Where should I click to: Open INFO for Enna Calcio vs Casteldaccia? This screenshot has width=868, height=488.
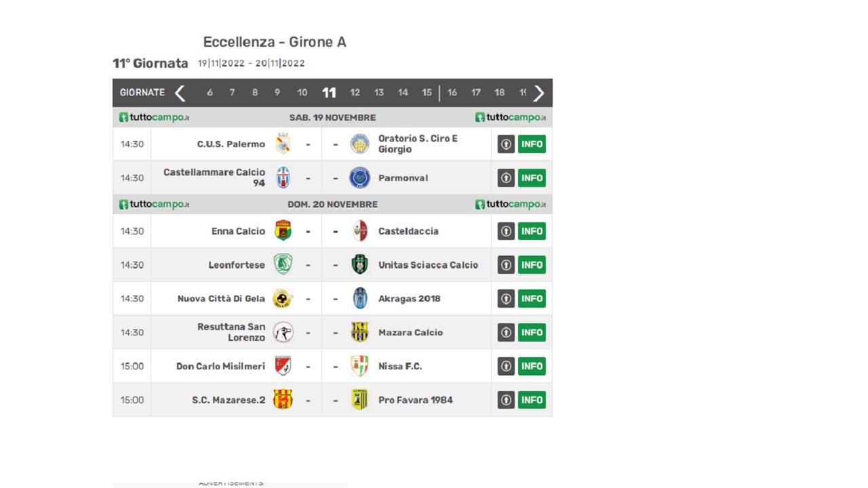(532, 230)
